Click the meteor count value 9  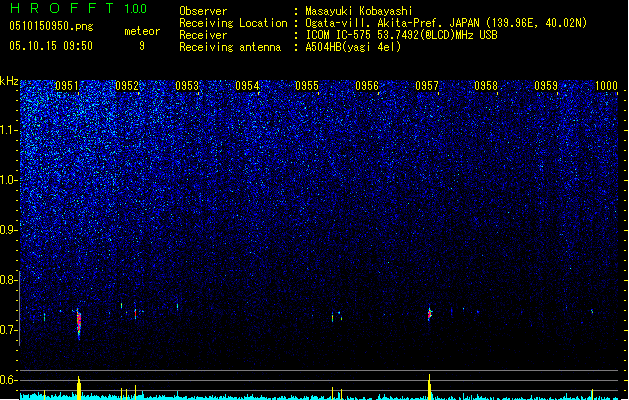click(x=142, y=46)
